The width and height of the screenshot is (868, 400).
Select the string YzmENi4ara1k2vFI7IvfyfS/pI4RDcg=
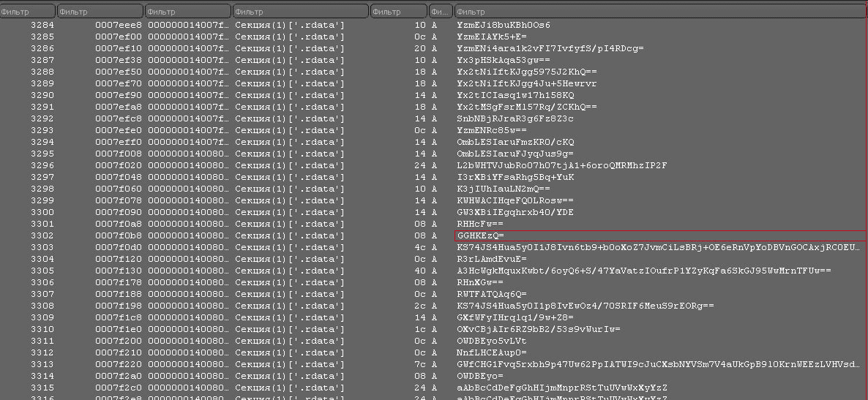point(550,49)
